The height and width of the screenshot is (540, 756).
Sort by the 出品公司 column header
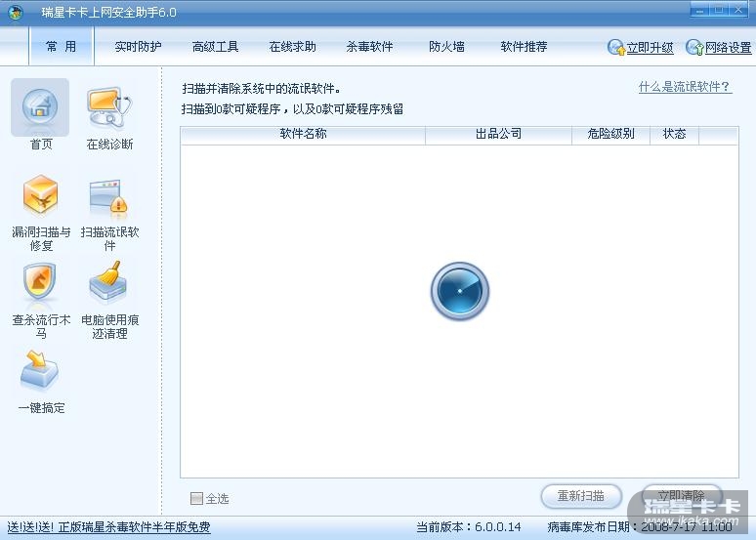click(x=498, y=135)
